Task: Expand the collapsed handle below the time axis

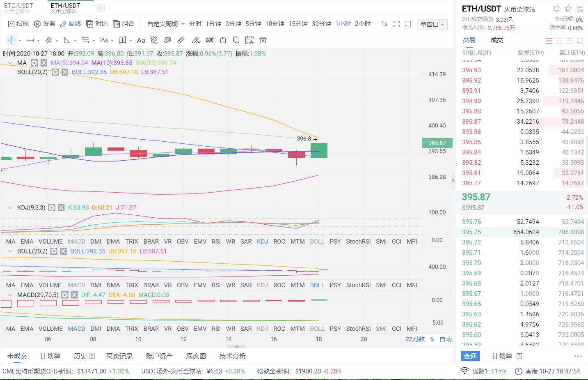Action: (237, 346)
